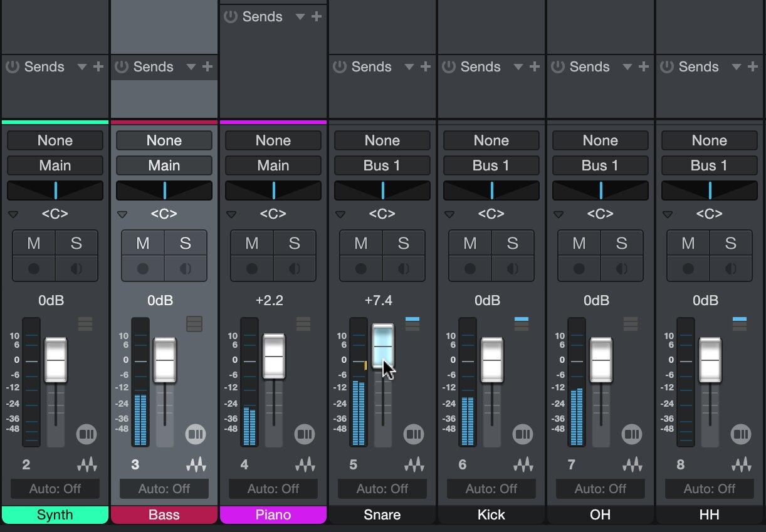Open HH output selector showing Bus 1
The height and width of the screenshot is (532, 766).
(x=710, y=165)
